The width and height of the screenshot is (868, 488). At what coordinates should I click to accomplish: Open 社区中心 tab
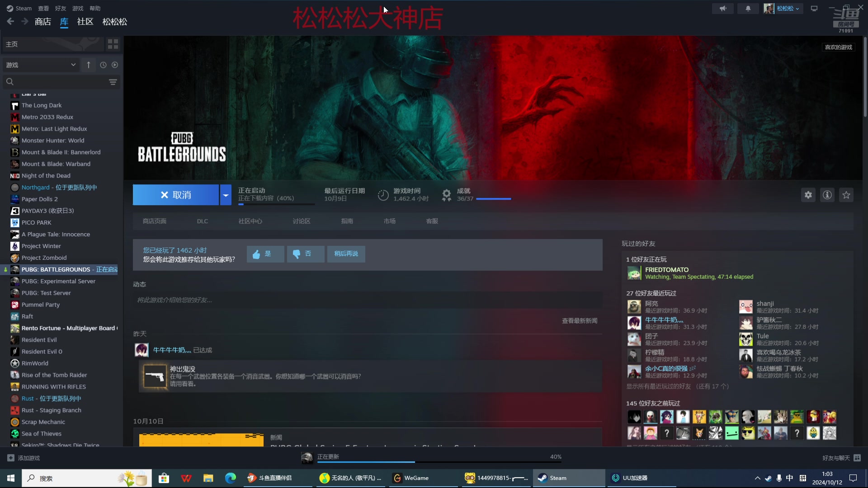point(250,221)
